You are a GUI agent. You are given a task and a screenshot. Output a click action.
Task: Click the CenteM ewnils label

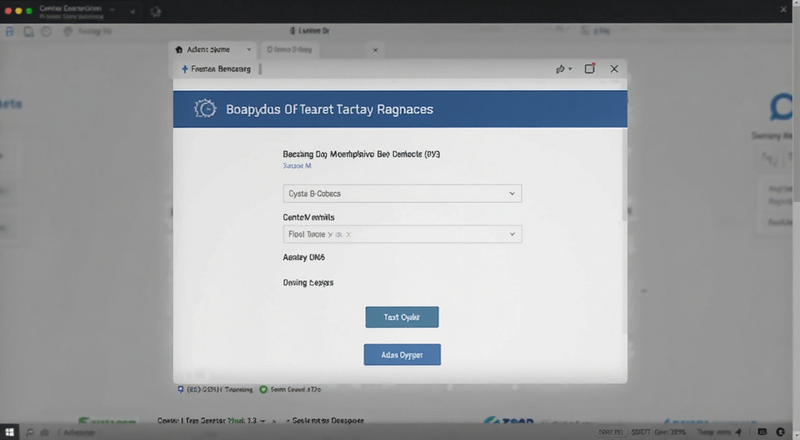point(309,217)
